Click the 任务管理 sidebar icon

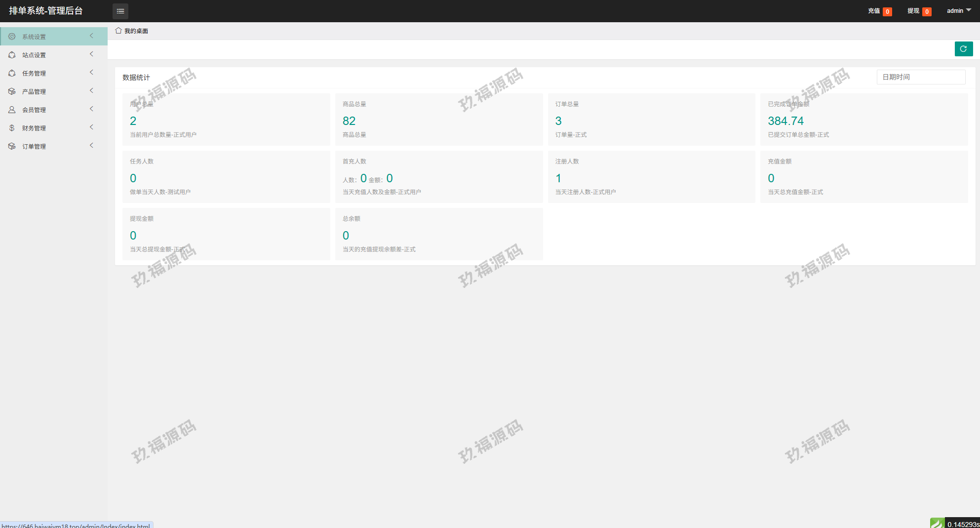(12, 73)
